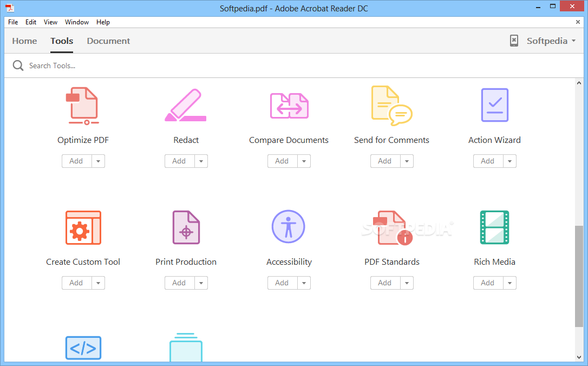
Task: Click the PDF Standards label
Action: tap(392, 262)
